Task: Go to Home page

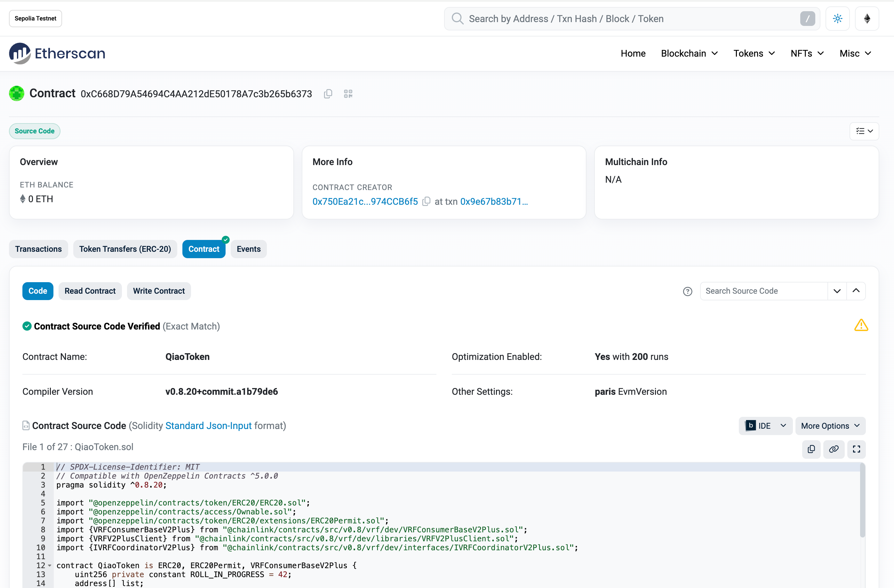Action: pos(633,53)
